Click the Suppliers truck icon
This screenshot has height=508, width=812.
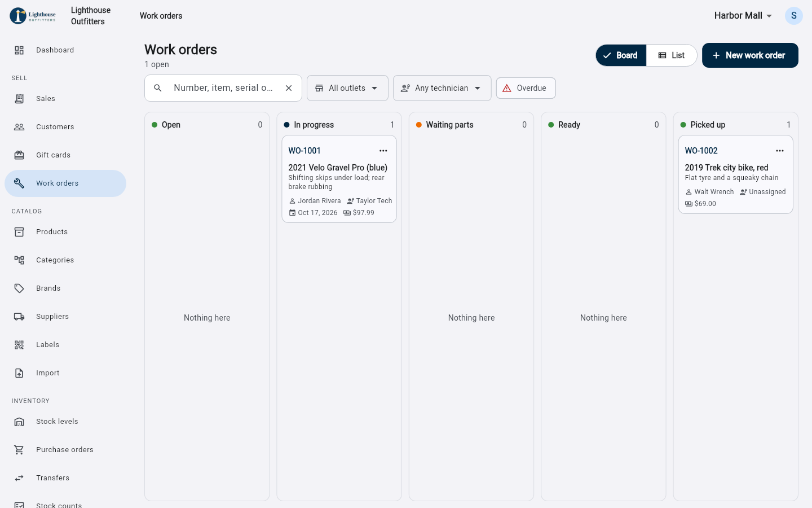(19, 317)
